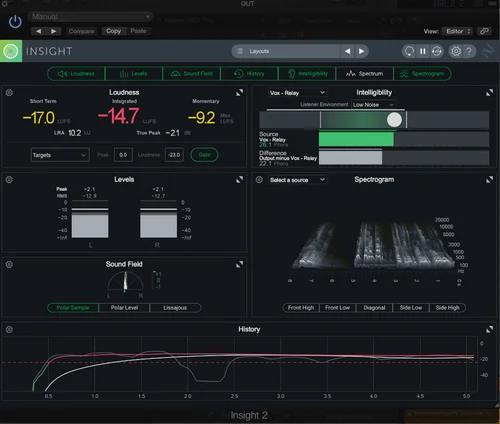Click the Integrated -14.7 LUFS readout

point(118,116)
